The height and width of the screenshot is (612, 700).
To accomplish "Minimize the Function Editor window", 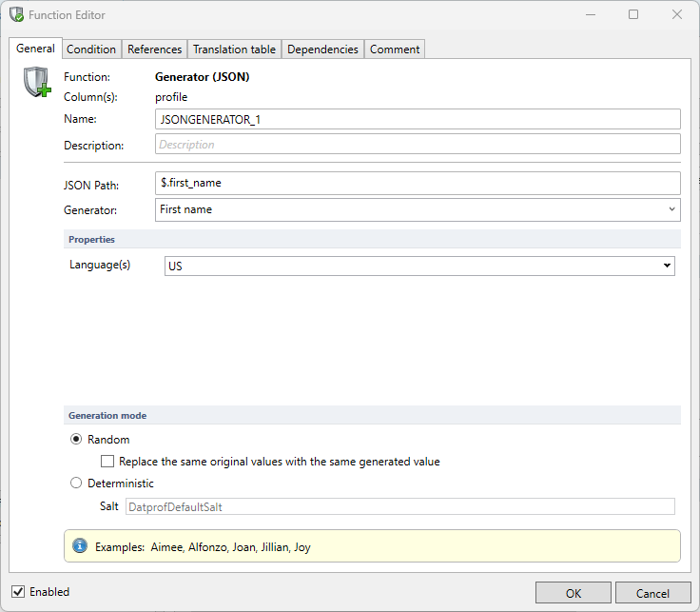I will [591, 14].
